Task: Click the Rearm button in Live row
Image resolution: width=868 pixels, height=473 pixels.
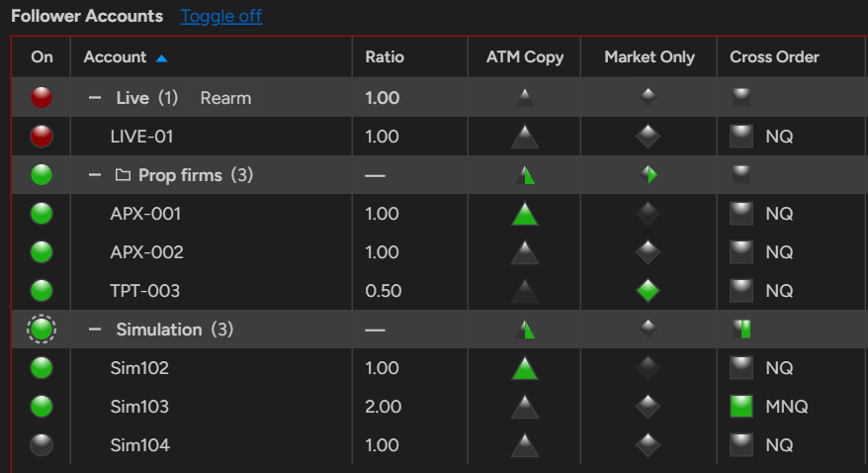Action: (225, 98)
